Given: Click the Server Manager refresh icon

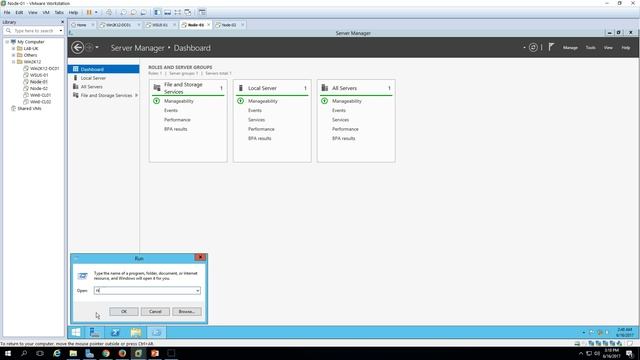Looking at the screenshot, I should point(533,47).
